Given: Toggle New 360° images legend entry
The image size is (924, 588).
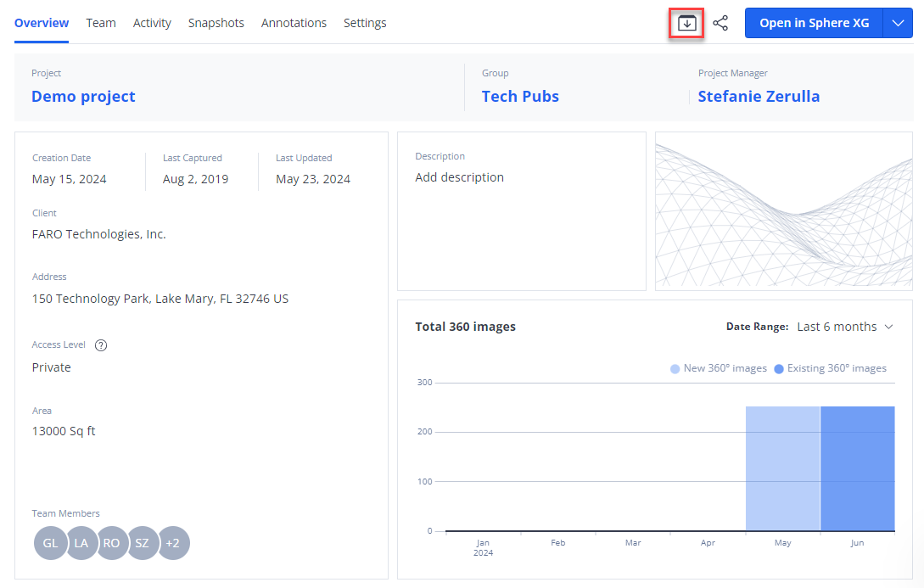Looking at the screenshot, I should [719, 368].
